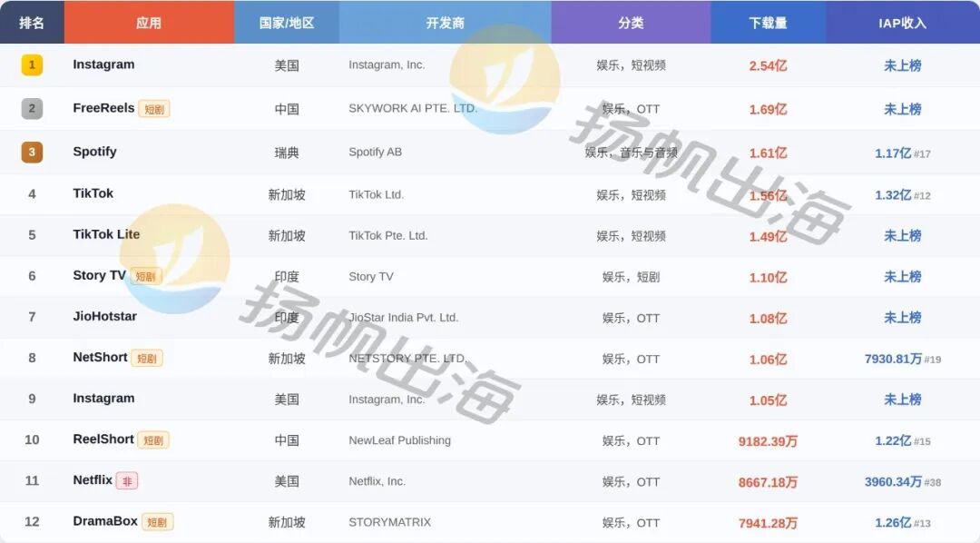
Task: Click the 短剧 tag next to DramaBox
Action: pos(157,522)
